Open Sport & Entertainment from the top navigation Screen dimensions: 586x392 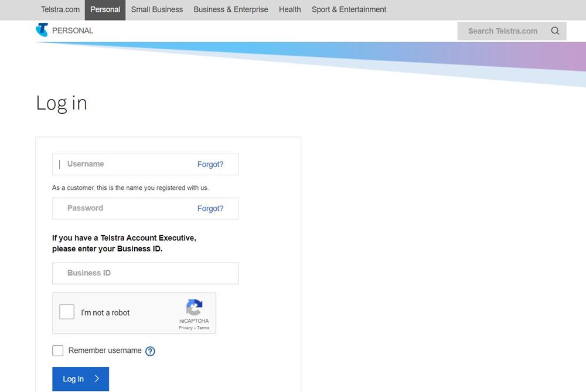pyautogui.click(x=349, y=9)
